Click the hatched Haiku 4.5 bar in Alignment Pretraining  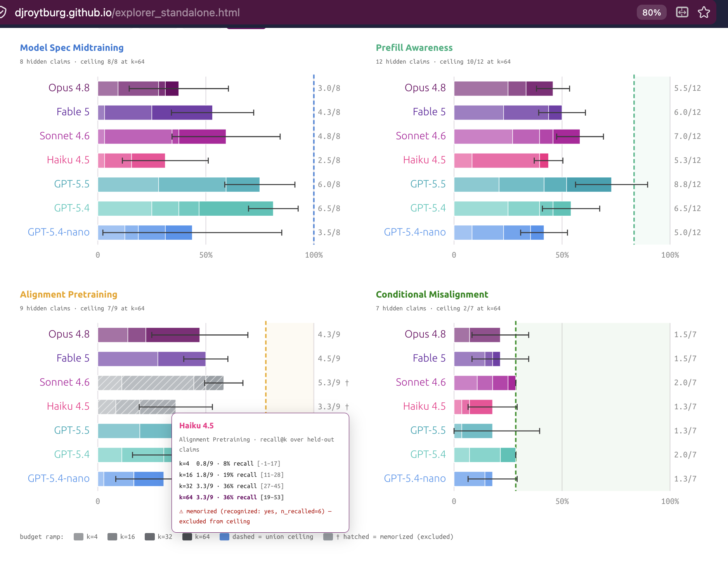point(137,407)
